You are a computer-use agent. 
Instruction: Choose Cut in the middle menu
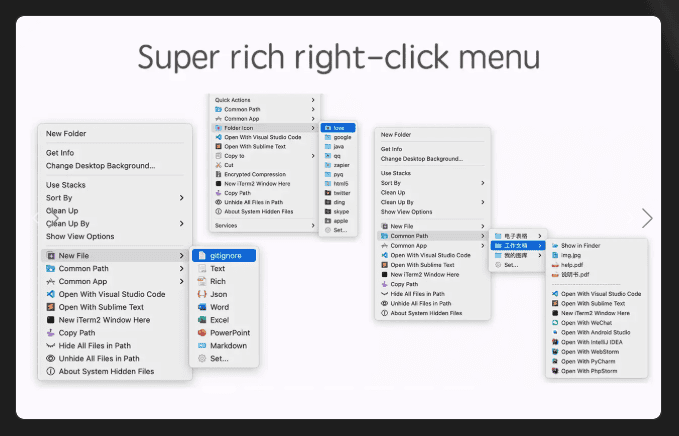click(x=229, y=165)
